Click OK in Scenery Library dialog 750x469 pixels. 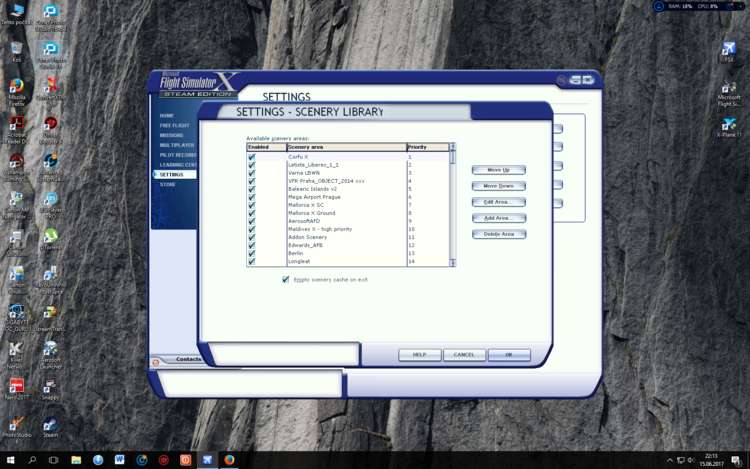click(509, 355)
